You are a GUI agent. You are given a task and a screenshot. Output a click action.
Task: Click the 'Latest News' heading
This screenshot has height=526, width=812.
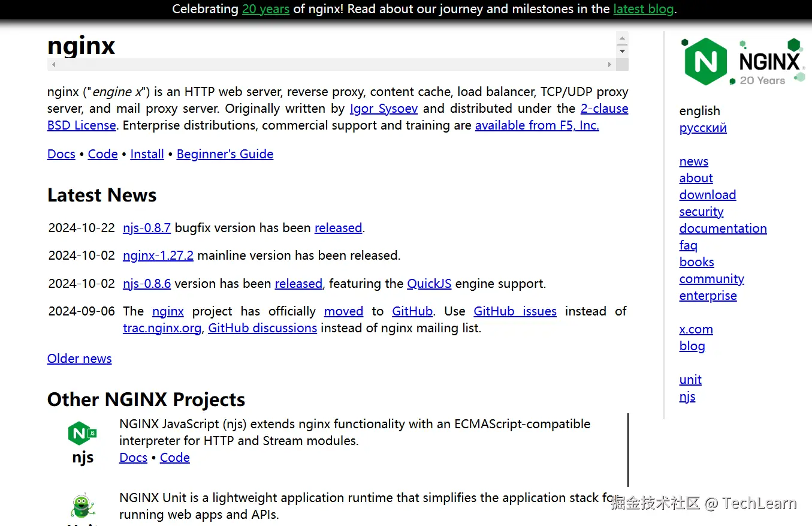(102, 196)
